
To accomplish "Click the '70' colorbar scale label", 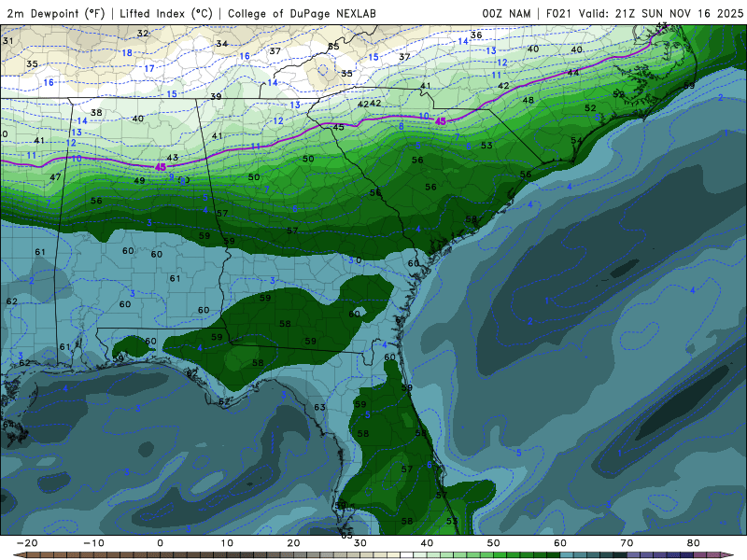I will 627,543.
